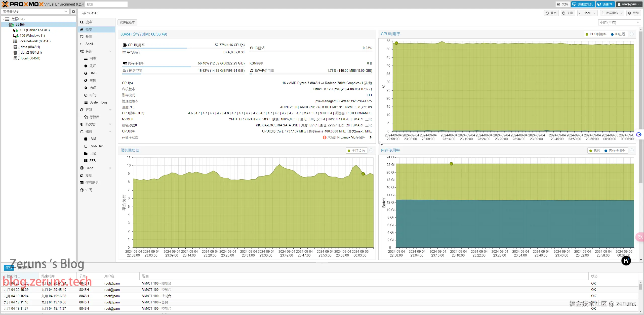This screenshot has height=315, width=644.
Task: Click the server view gear icon
Action: (73, 12)
